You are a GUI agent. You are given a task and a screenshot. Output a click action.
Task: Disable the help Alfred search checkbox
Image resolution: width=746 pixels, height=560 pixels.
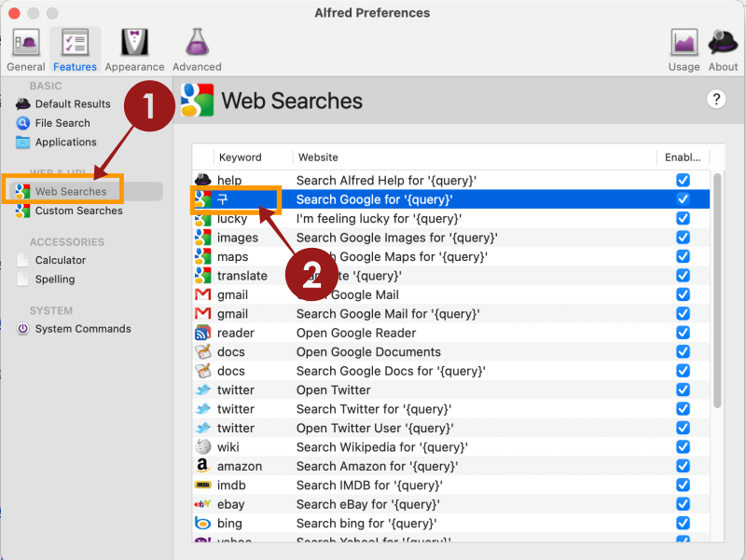click(683, 180)
